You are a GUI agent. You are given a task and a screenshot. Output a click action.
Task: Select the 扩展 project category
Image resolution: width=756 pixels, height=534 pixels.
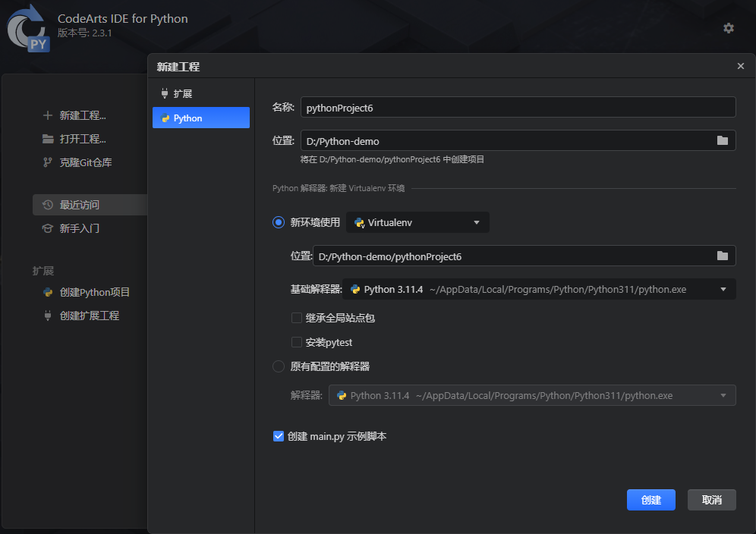201,93
